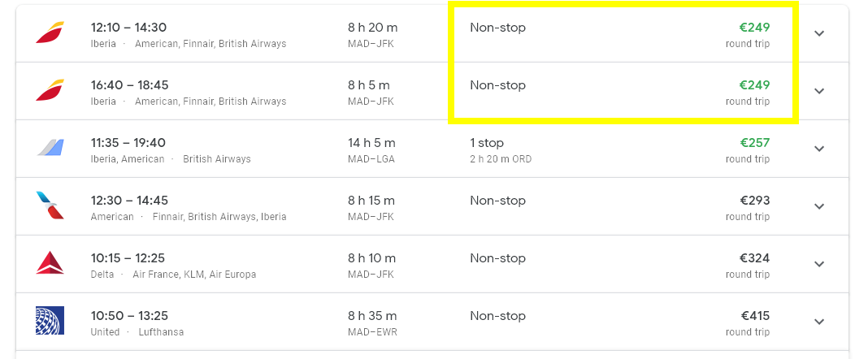868x359 pixels.
Task: Expand the Delta €324 flight chevron
Action: 819,264
